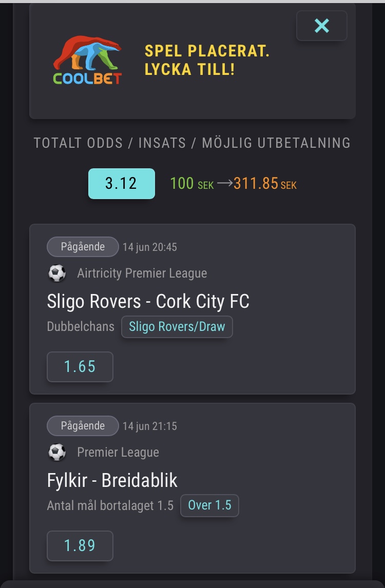Select the 1.89 odds button

coord(80,545)
